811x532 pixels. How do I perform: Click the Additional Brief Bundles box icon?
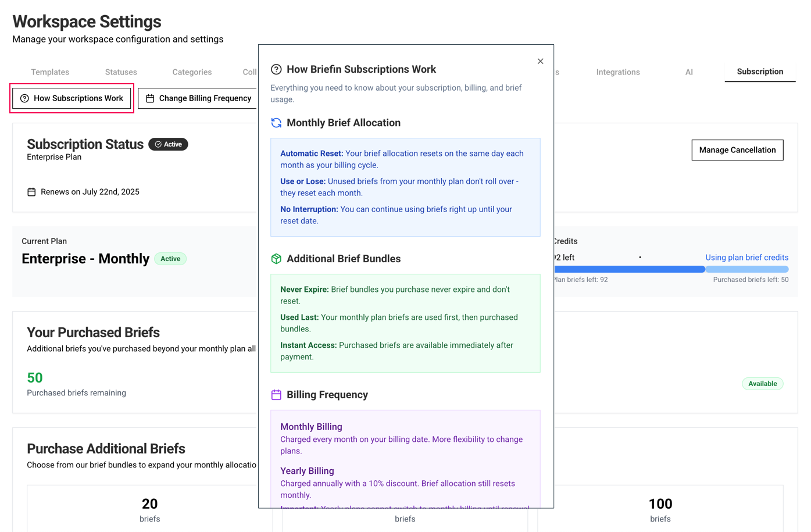[x=276, y=259]
